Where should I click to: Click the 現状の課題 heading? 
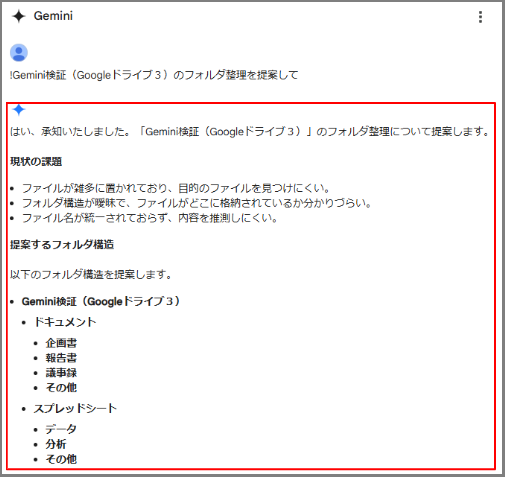click(36, 162)
